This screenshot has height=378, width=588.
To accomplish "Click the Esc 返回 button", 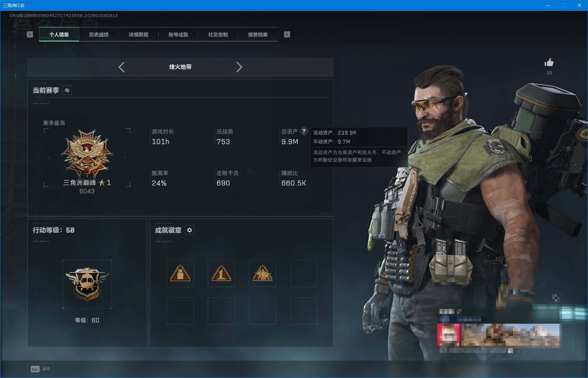I will tap(40, 369).
